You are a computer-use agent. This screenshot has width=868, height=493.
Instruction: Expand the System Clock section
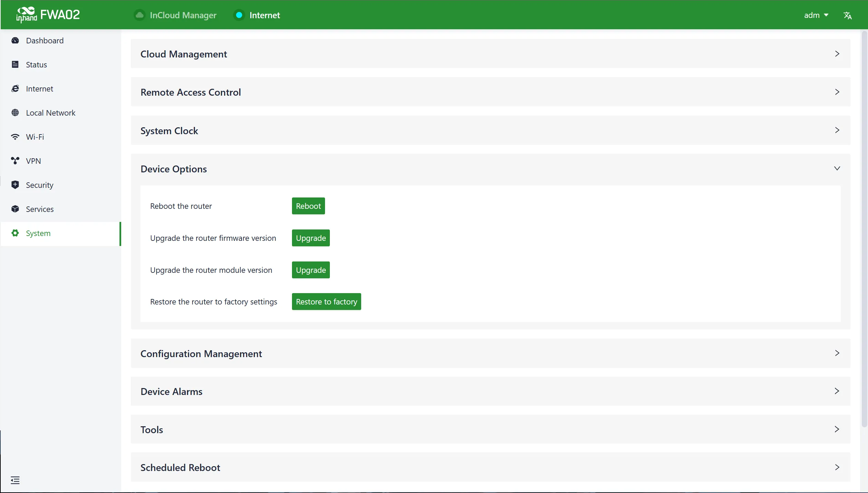click(x=490, y=130)
